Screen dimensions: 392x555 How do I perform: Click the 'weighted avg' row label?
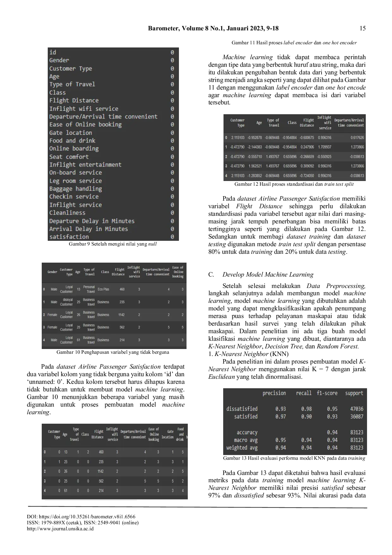pos(242,448)
